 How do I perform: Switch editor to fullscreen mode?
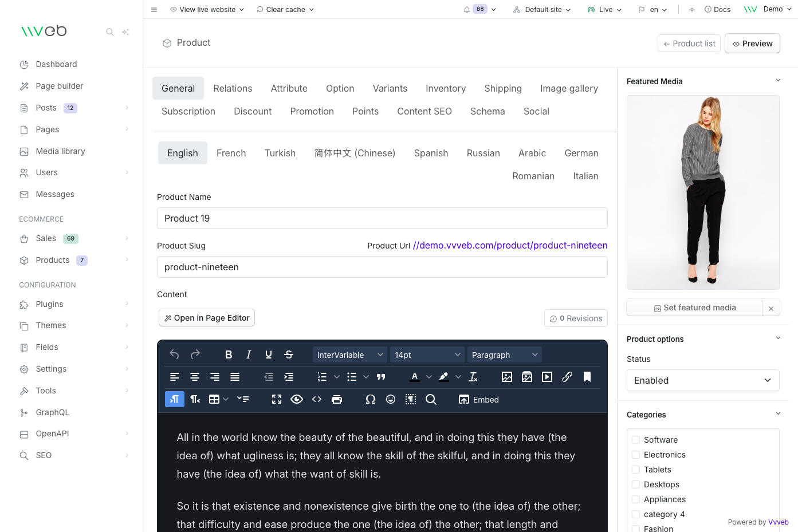point(277,400)
